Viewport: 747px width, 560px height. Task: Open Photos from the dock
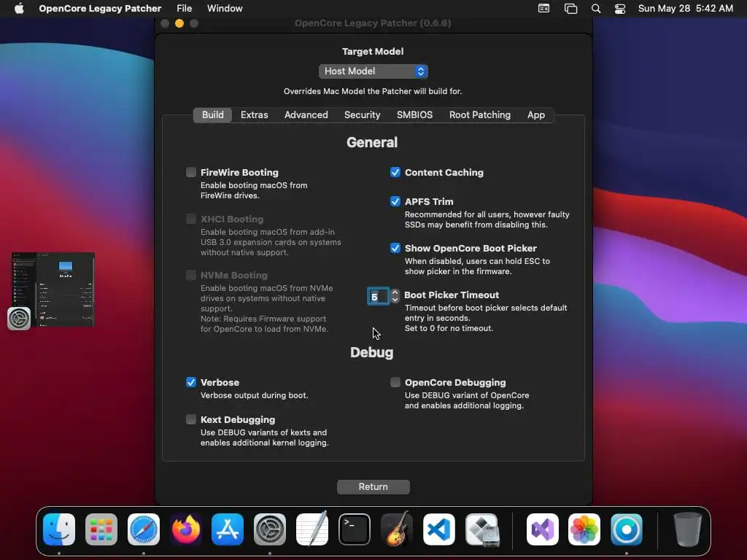(584, 529)
